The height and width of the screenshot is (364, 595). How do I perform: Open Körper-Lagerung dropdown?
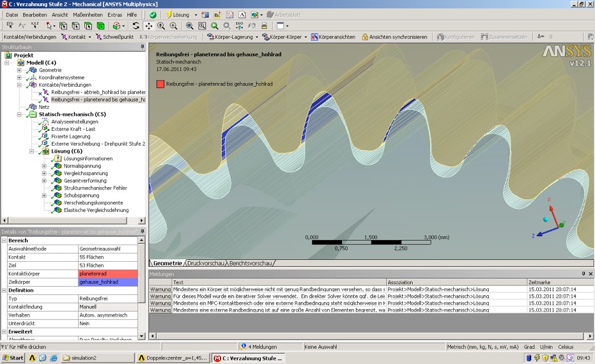(257, 37)
